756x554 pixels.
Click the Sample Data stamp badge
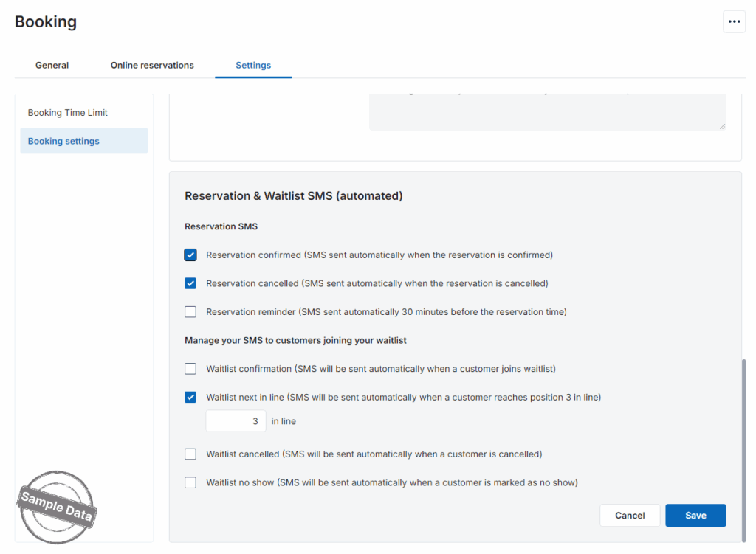(x=57, y=507)
